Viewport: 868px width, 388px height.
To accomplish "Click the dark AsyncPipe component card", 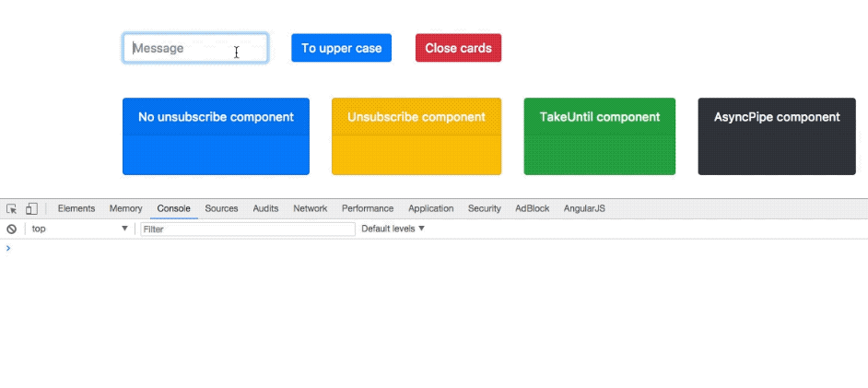I will click(x=777, y=135).
